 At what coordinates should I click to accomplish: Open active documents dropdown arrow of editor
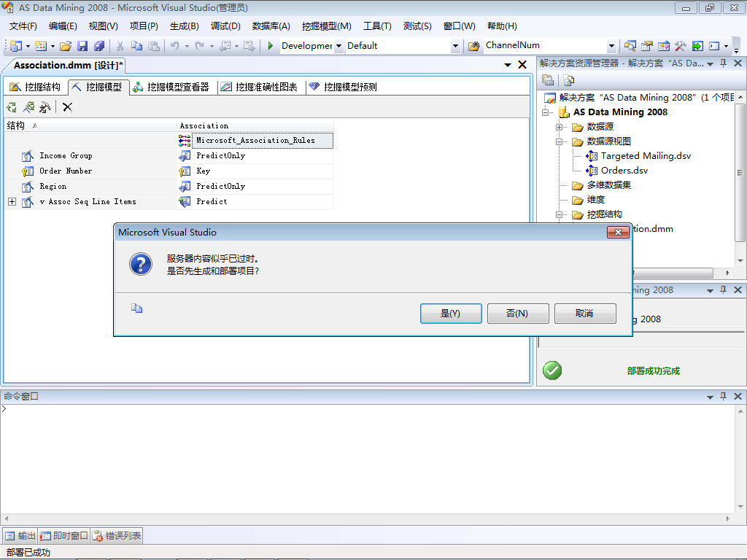click(508, 65)
